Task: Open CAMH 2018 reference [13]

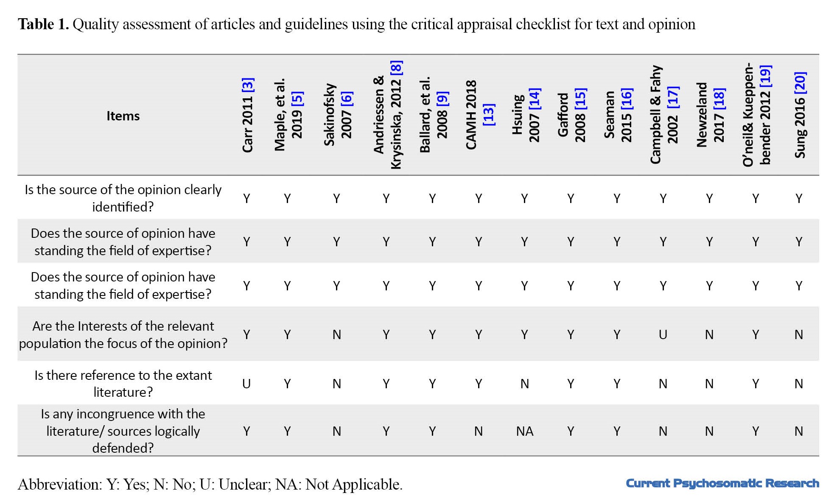Action: pyautogui.click(x=488, y=114)
